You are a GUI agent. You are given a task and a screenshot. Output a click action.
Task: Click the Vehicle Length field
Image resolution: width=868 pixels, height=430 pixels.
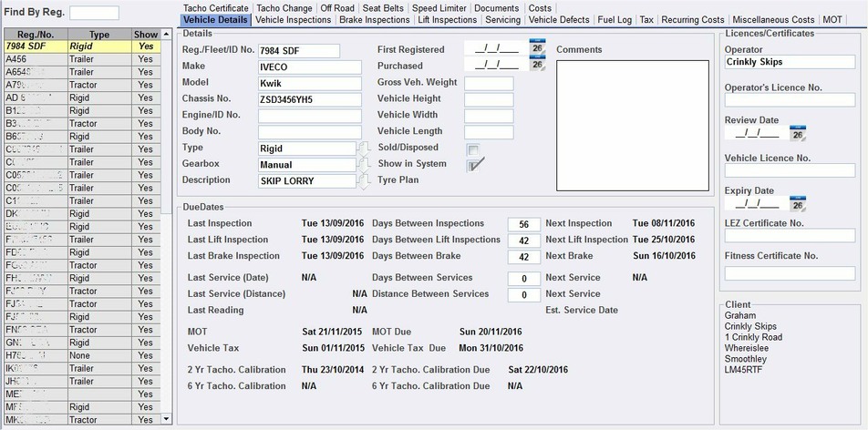pos(489,132)
